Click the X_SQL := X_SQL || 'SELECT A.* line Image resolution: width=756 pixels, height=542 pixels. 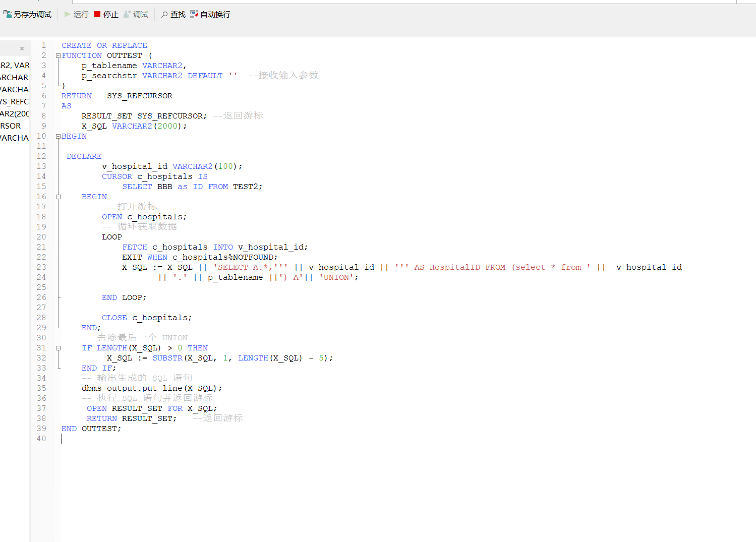pyautogui.click(x=402, y=267)
